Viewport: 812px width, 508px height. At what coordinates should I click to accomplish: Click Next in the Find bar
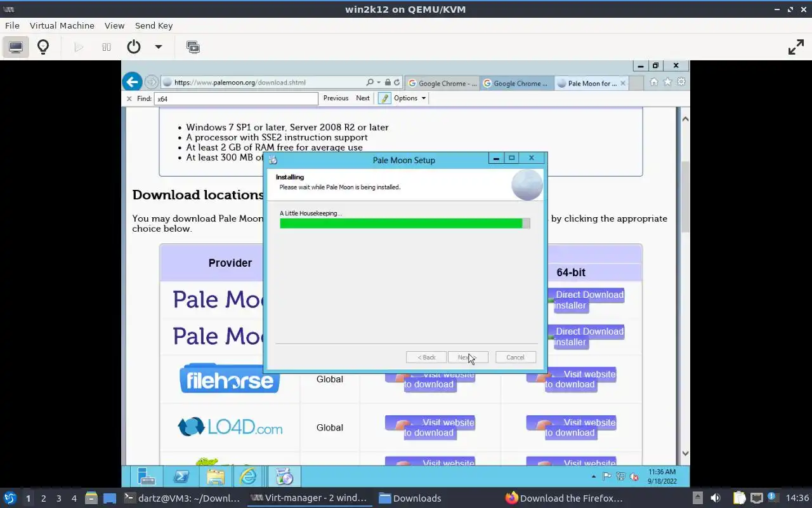(x=363, y=98)
